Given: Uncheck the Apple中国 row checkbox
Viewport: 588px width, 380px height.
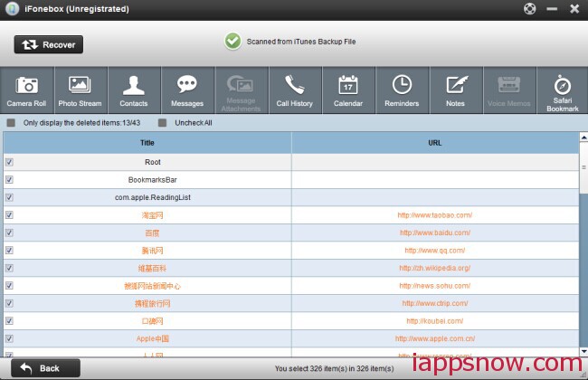Looking at the screenshot, I should point(9,338).
